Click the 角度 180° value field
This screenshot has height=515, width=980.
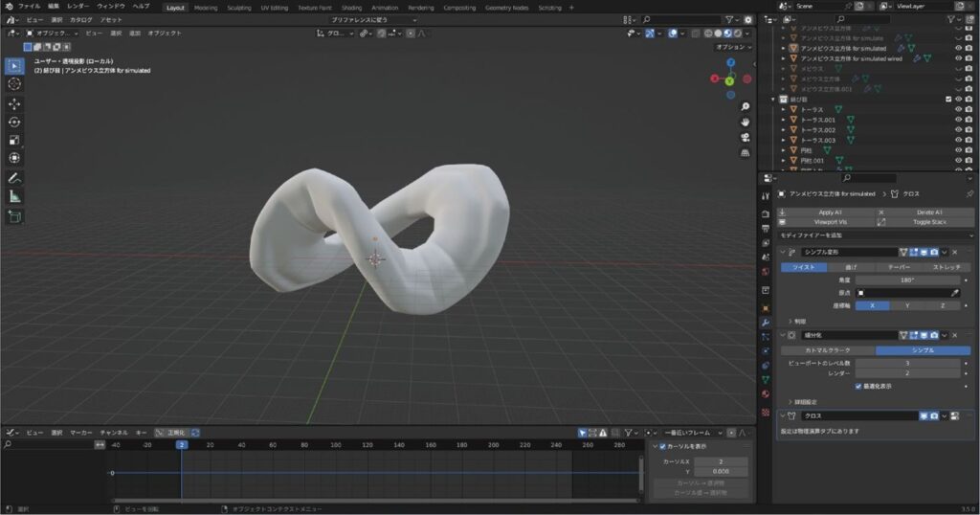[907, 280]
